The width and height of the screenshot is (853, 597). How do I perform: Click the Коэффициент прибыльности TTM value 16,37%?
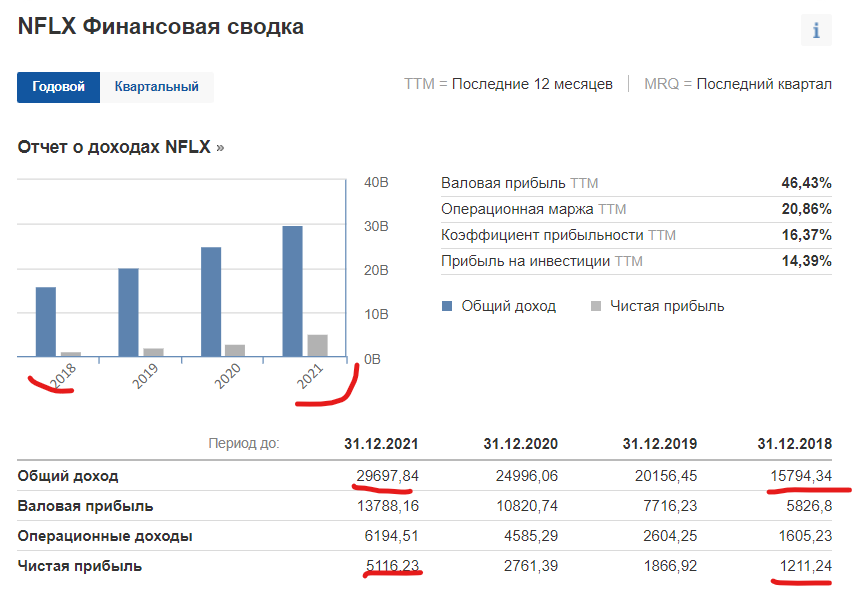point(806,235)
